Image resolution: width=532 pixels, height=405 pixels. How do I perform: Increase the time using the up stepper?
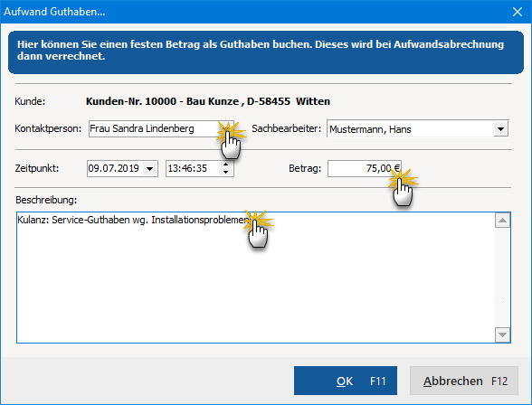click(225, 165)
